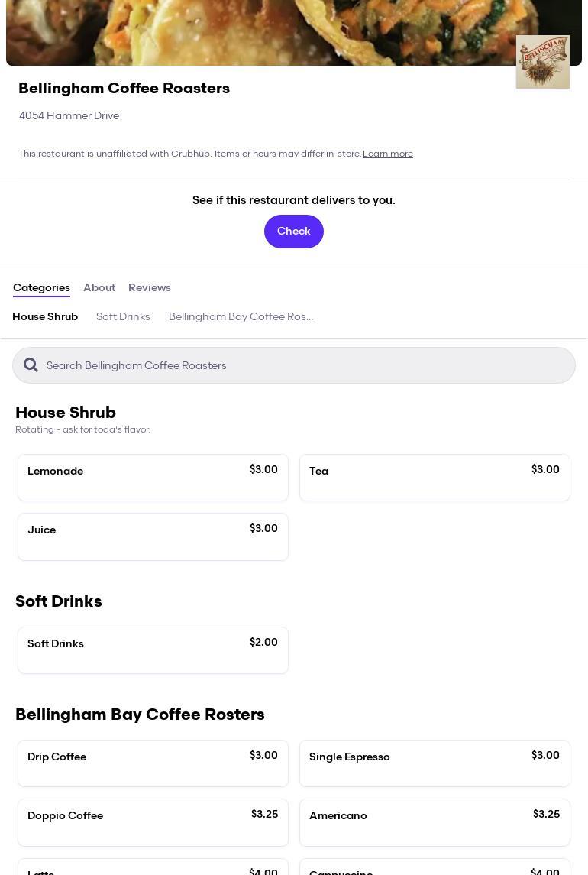Choose the Doppio Coffee item

pos(153,822)
